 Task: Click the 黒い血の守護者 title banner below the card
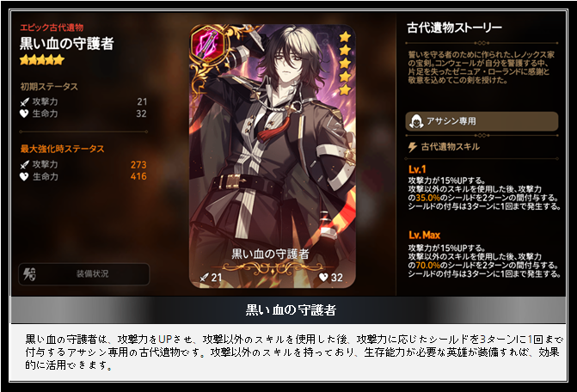point(289,310)
